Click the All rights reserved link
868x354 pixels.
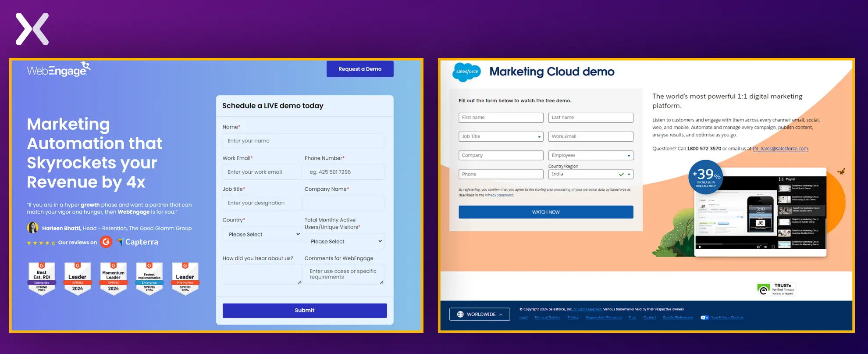[x=587, y=309]
